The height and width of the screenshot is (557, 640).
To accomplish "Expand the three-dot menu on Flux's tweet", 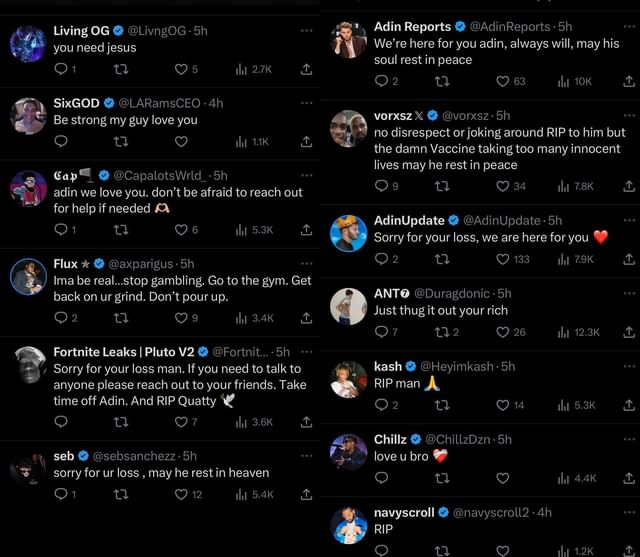I will 306,263.
